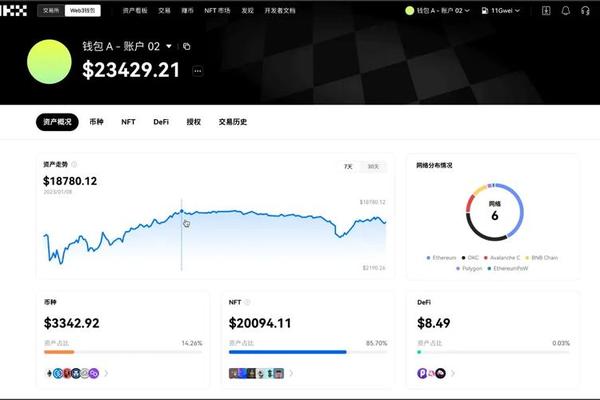
Task: Copy the wallet address icon
Action: pyautogui.click(x=186, y=46)
